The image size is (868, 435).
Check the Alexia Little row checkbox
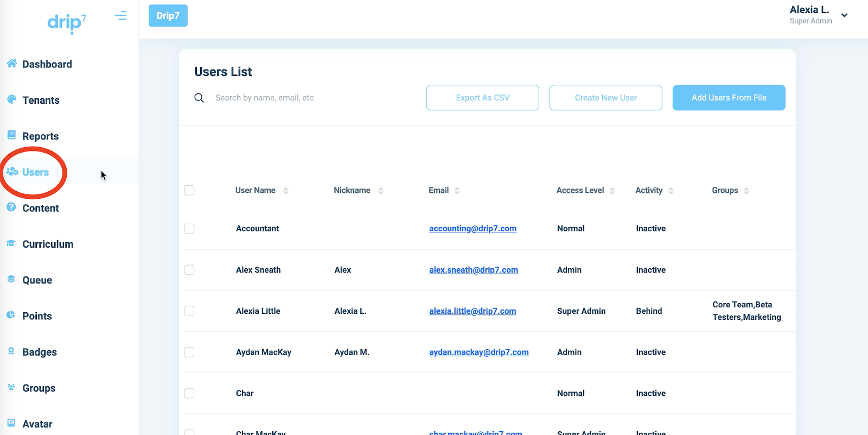[x=189, y=311]
